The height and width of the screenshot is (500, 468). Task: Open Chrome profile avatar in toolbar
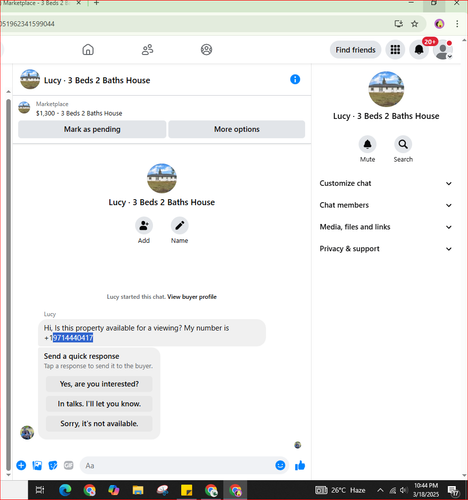(x=439, y=24)
